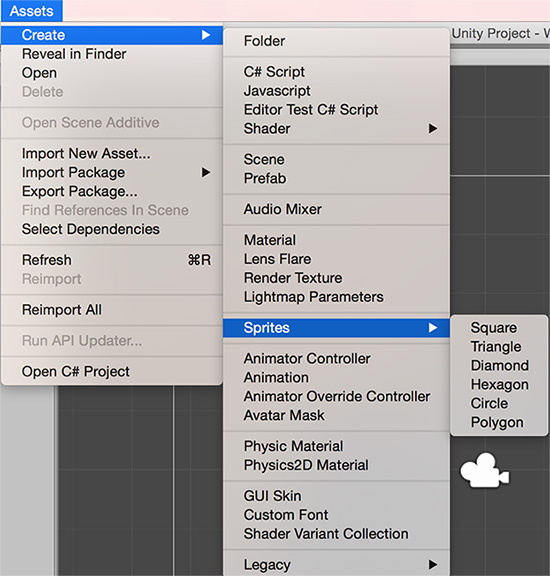Expand the Shader submenu

tap(336, 129)
